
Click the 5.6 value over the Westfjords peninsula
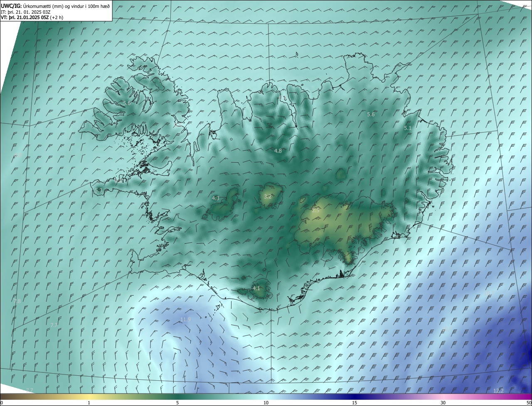tap(127, 103)
